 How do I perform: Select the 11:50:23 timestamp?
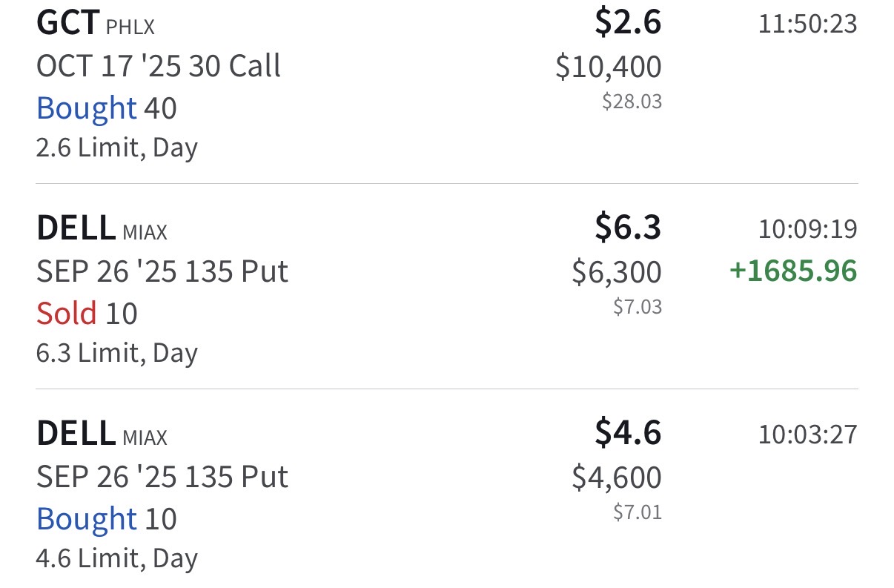(808, 24)
